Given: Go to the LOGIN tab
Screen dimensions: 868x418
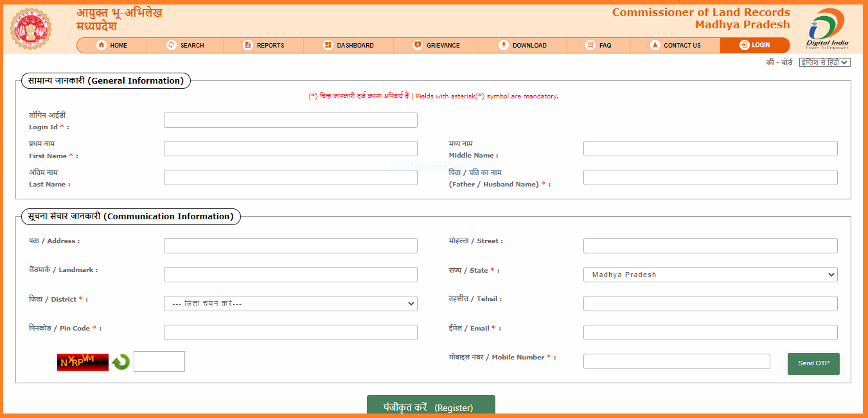Looking at the screenshot, I should click(755, 45).
